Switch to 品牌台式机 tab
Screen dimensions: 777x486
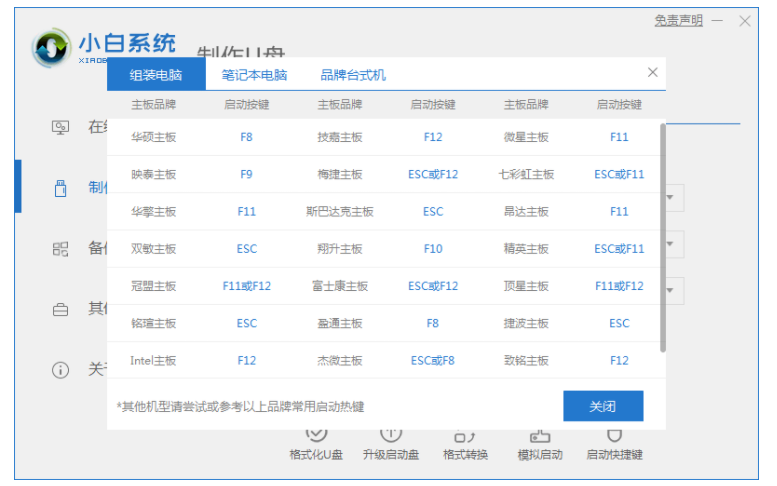(353, 75)
